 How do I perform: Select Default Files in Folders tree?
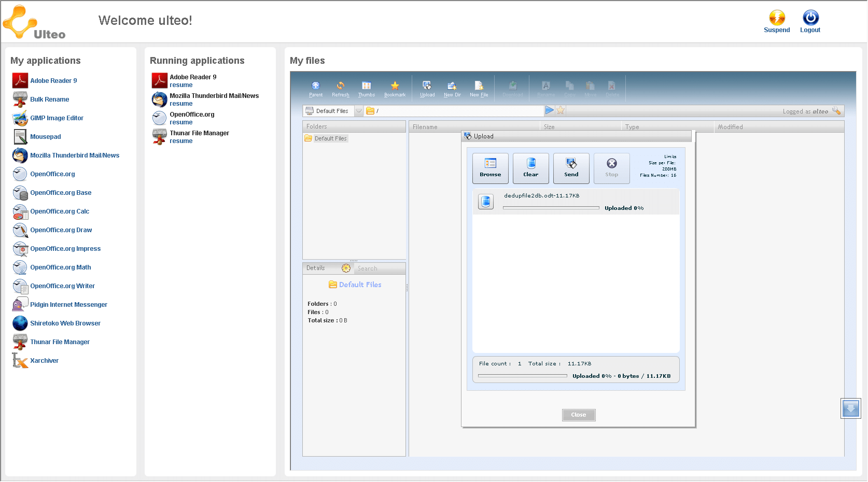click(x=330, y=138)
